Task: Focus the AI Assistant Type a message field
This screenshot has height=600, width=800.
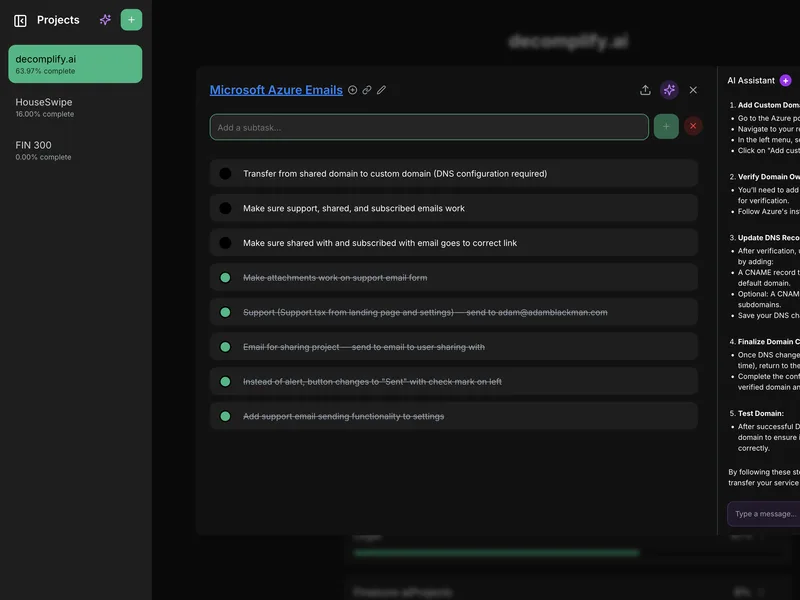Action: 763,514
